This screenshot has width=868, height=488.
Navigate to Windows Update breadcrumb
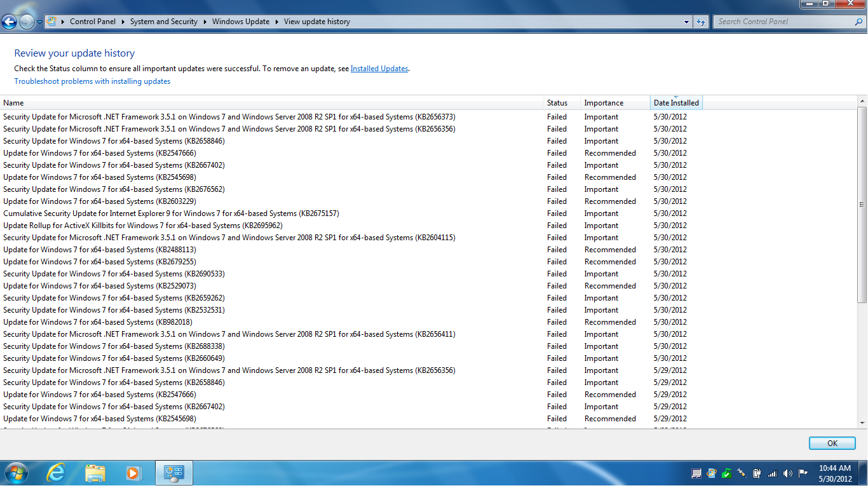pos(241,22)
